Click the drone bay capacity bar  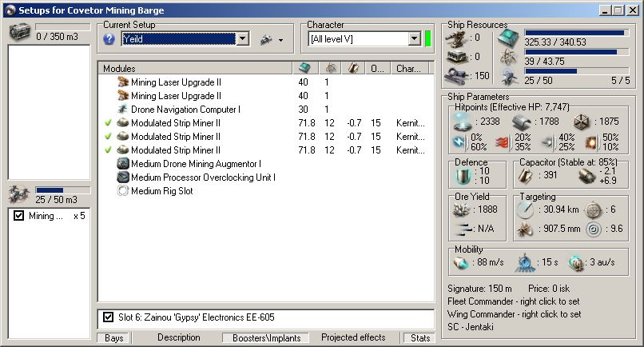(x=62, y=190)
